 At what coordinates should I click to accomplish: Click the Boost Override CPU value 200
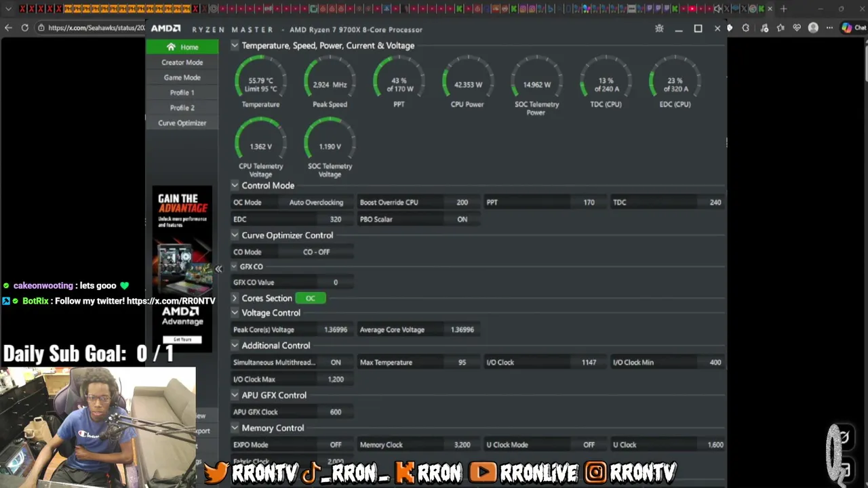pyautogui.click(x=462, y=203)
